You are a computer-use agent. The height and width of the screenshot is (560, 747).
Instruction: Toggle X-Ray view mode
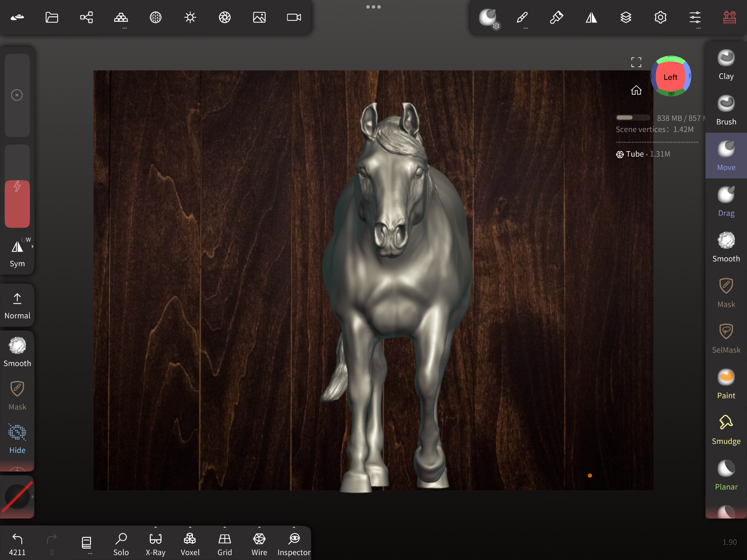(155, 544)
